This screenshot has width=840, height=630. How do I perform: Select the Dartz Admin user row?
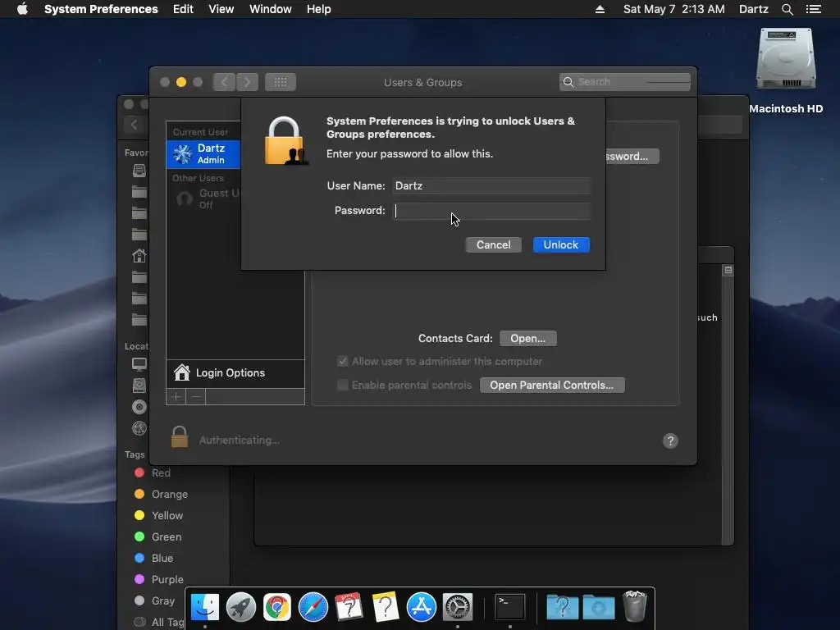pyautogui.click(x=203, y=153)
